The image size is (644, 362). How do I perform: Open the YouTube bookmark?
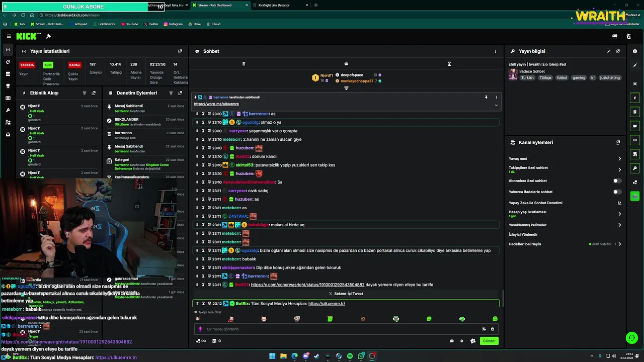(129, 24)
